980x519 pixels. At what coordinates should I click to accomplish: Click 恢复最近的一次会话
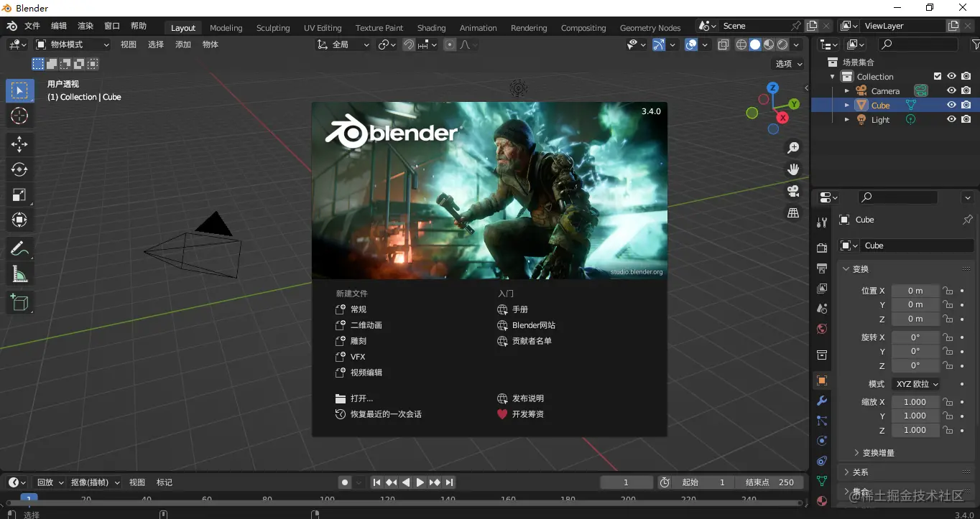pyautogui.click(x=379, y=414)
